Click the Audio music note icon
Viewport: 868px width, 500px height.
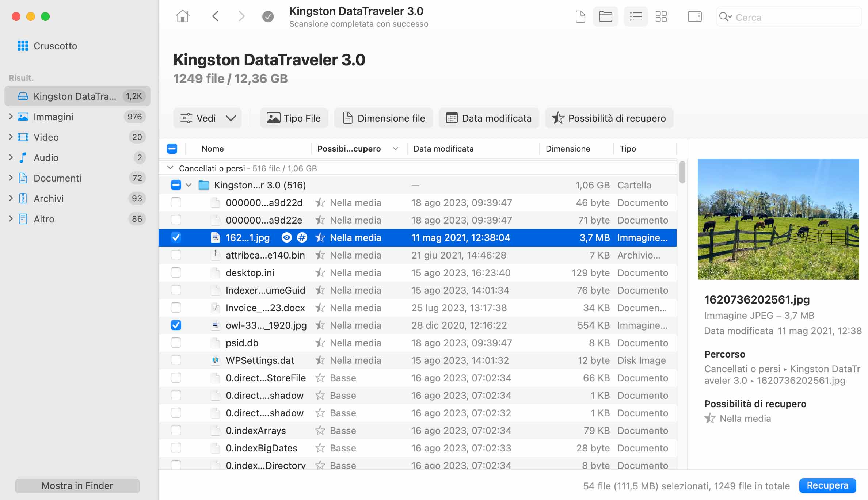click(23, 158)
